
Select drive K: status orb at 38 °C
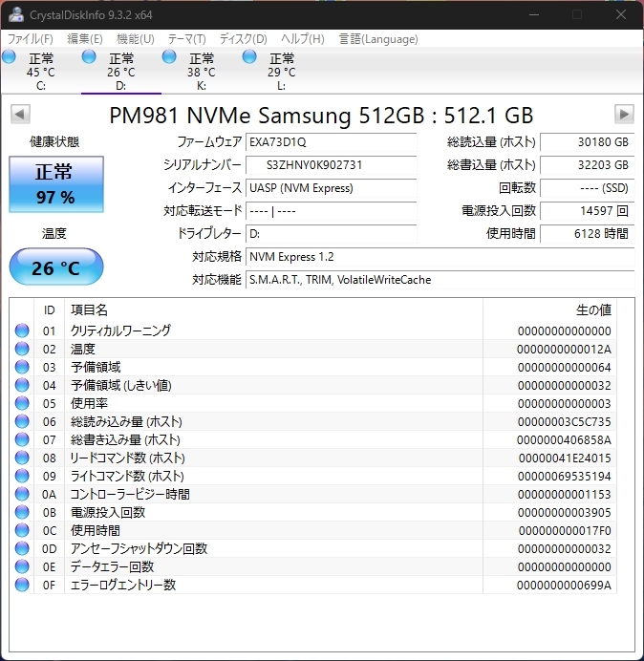(170, 57)
